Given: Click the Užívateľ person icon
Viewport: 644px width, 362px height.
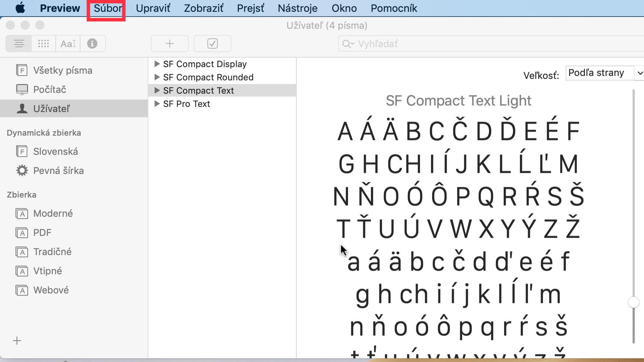Looking at the screenshot, I should 22,108.
